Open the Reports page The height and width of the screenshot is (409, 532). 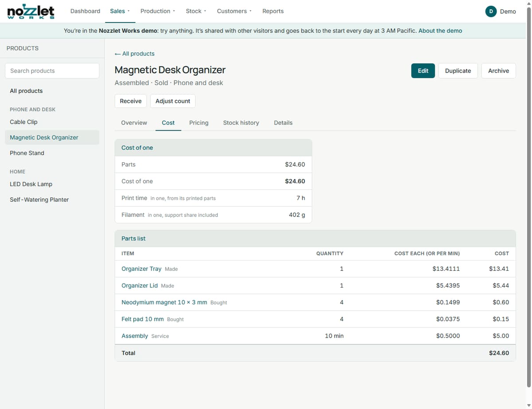point(273,11)
